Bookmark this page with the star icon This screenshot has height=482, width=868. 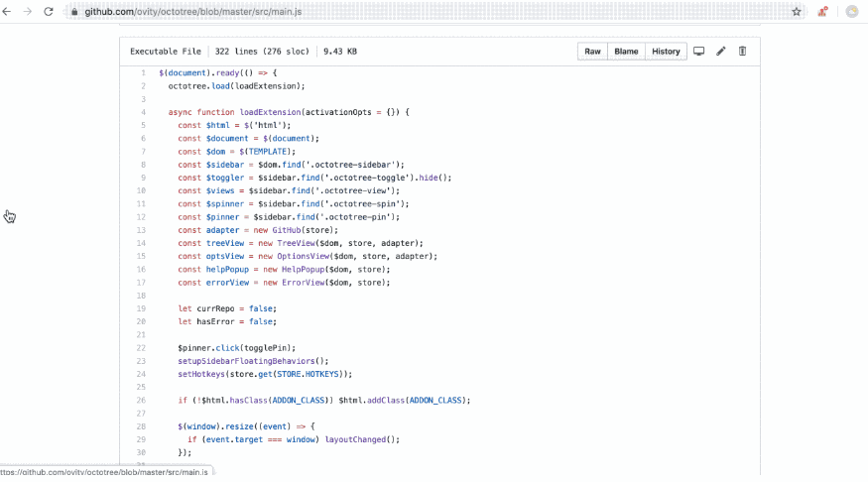796,12
